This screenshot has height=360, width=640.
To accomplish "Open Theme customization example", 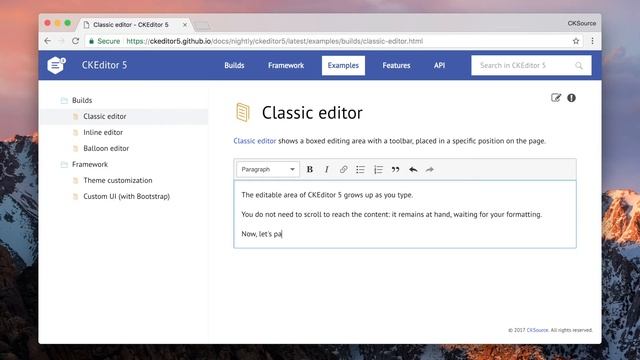I will pos(118,180).
